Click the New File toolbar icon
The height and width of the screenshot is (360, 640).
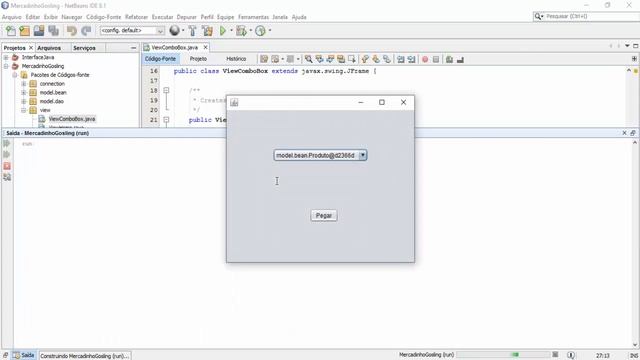pyautogui.click(x=11, y=31)
